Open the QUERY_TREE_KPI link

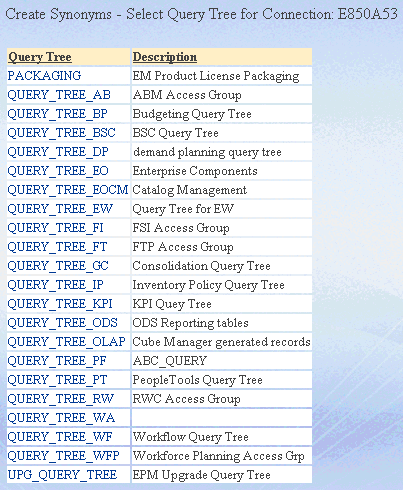tap(60, 304)
